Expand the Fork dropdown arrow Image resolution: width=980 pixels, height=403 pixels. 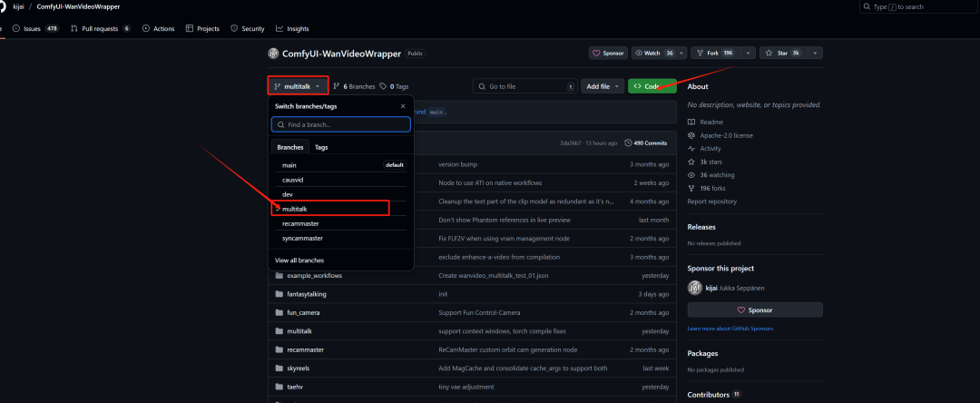point(748,54)
